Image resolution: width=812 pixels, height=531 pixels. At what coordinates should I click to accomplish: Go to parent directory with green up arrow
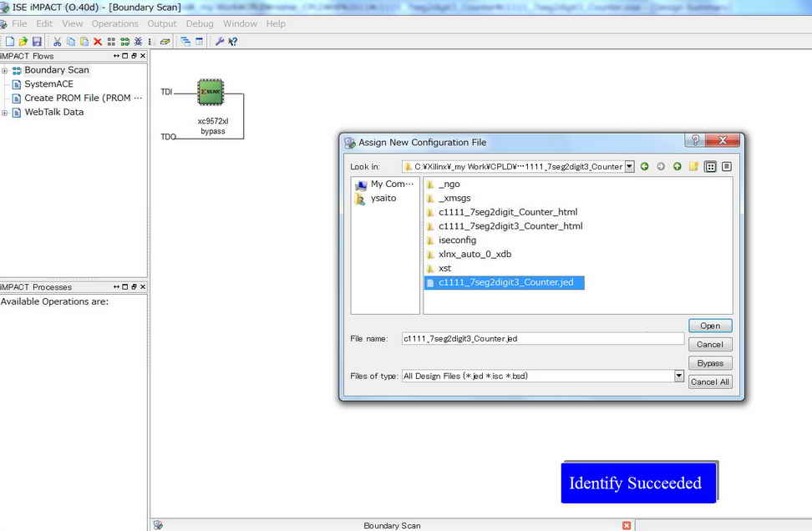[x=678, y=167]
